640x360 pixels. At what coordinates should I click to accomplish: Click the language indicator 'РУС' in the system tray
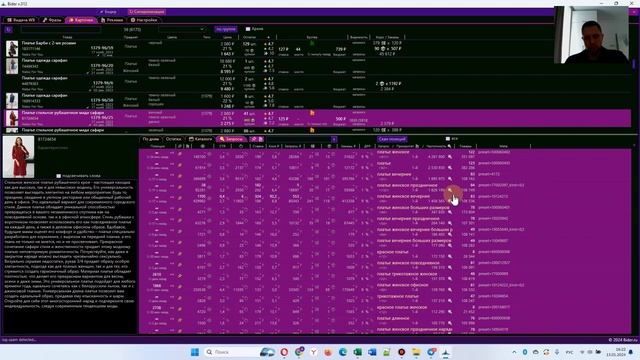(x=569, y=352)
